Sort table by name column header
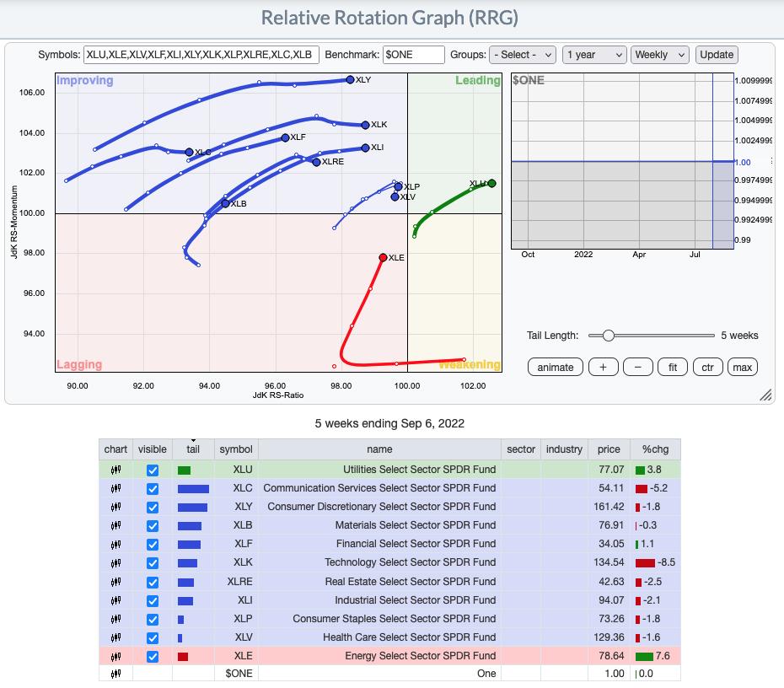This screenshot has width=784, height=688. [x=379, y=449]
